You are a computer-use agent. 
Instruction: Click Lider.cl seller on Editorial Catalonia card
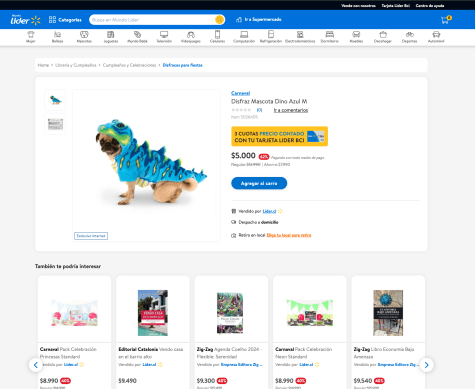149,365
